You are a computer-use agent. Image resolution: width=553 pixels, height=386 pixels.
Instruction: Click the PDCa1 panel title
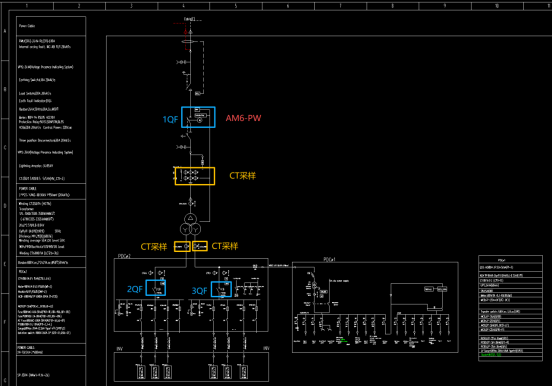(x=329, y=259)
